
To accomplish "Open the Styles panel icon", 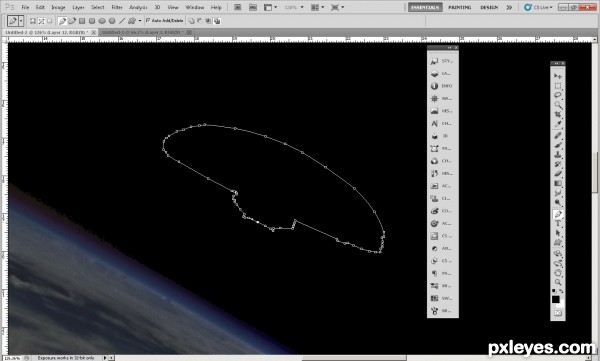I will pyautogui.click(x=434, y=61).
